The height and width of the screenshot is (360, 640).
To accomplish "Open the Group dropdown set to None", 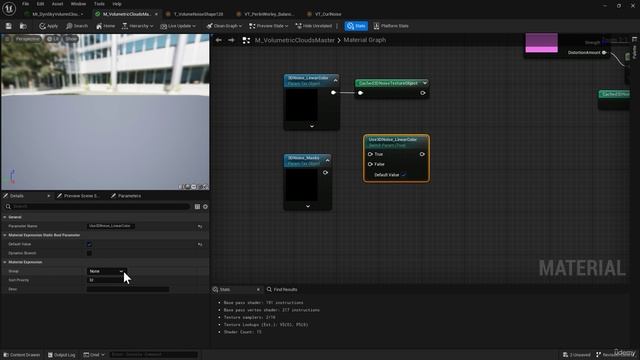I will 106,271.
